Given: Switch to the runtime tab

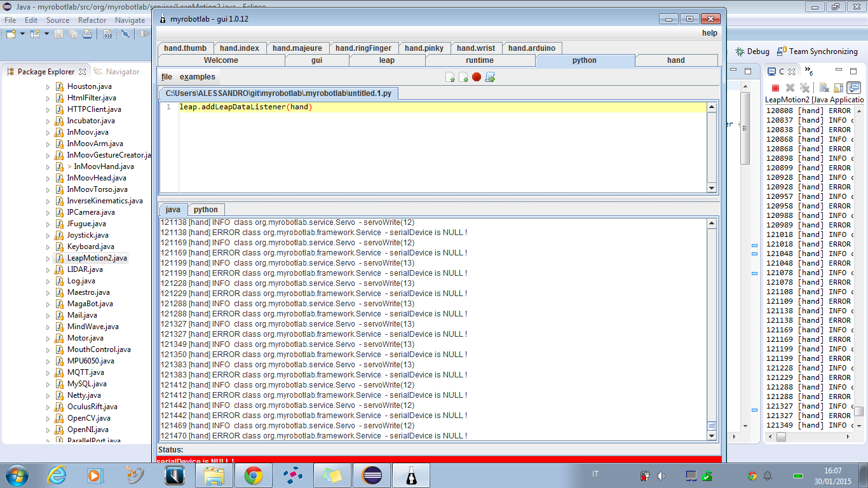Looking at the screenshot, I should click(x=480, y=60).
